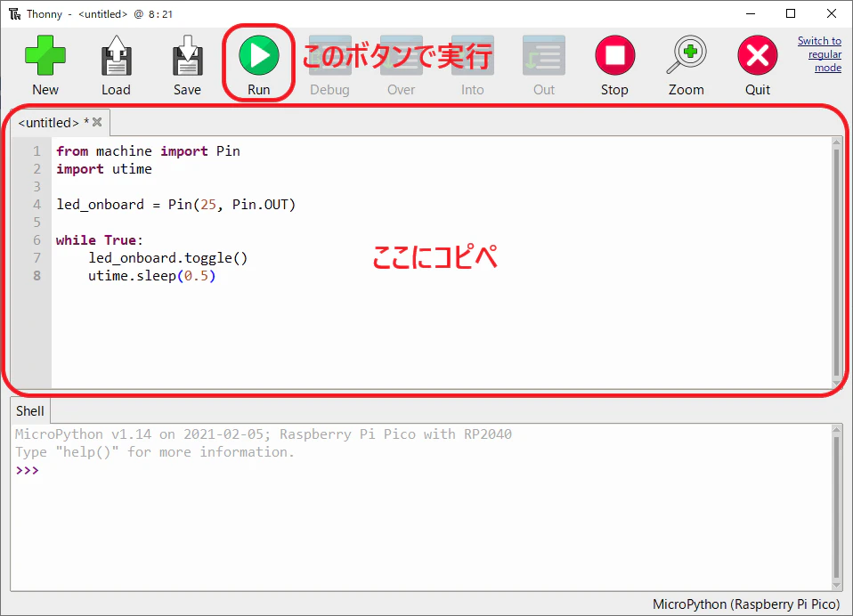Click the 'led_onboard.toggle()' line

point(168,258)
